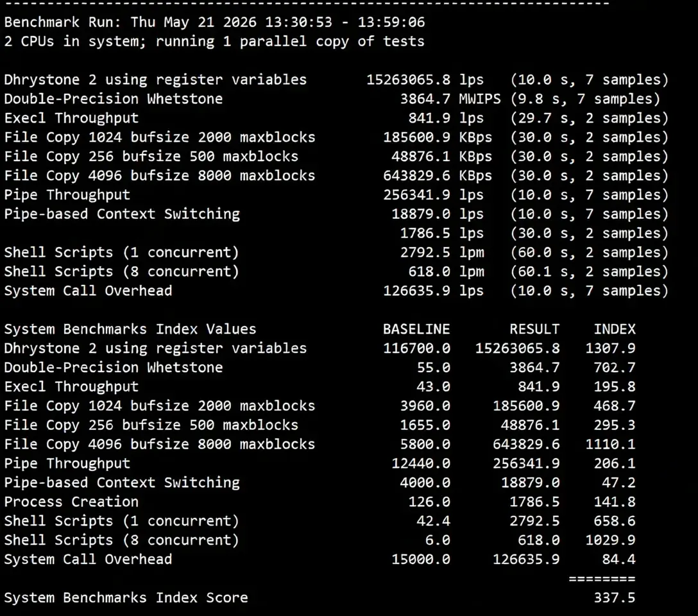Image resolution: width=698 pixels, height=616 pixels.
Task: Click '(29.7 s, 2 samples)' timing text
Action: click(x=590, y=117)
